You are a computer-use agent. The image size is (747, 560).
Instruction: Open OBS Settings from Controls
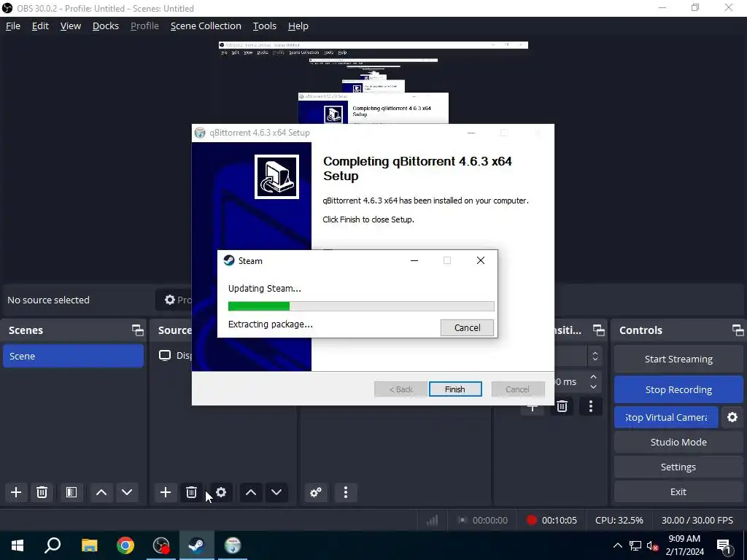pos(678,467)
